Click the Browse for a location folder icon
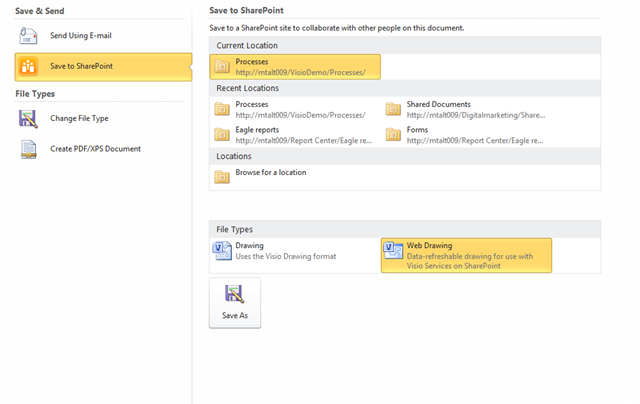 click(222, 177)
